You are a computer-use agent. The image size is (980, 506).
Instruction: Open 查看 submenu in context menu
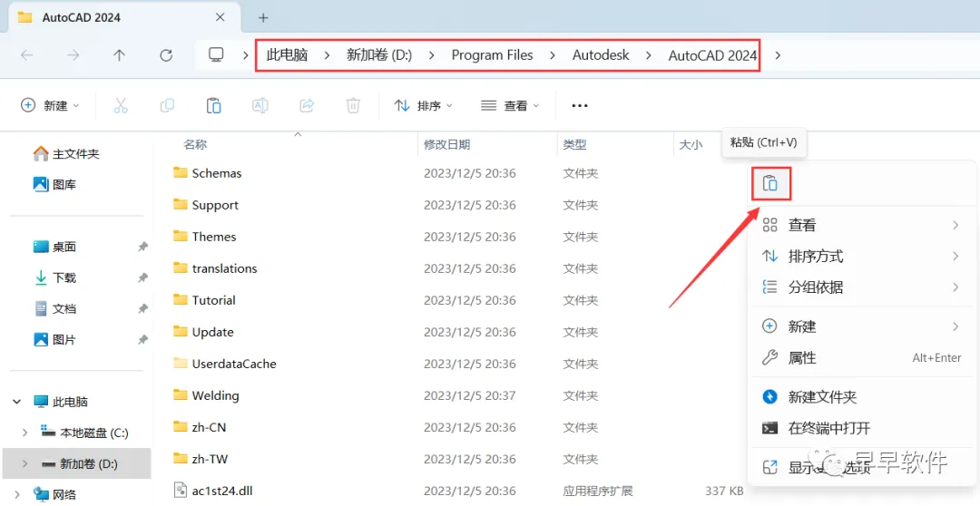(861, 225)
